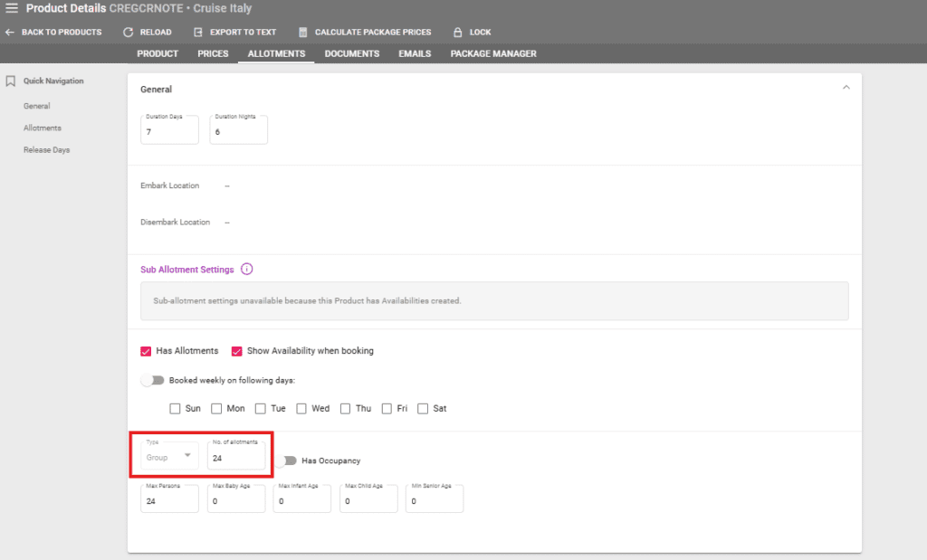The image size is (927, 560).
Task: Click the Calculate Package Prices calculator icon
Action: click(303, 33)
